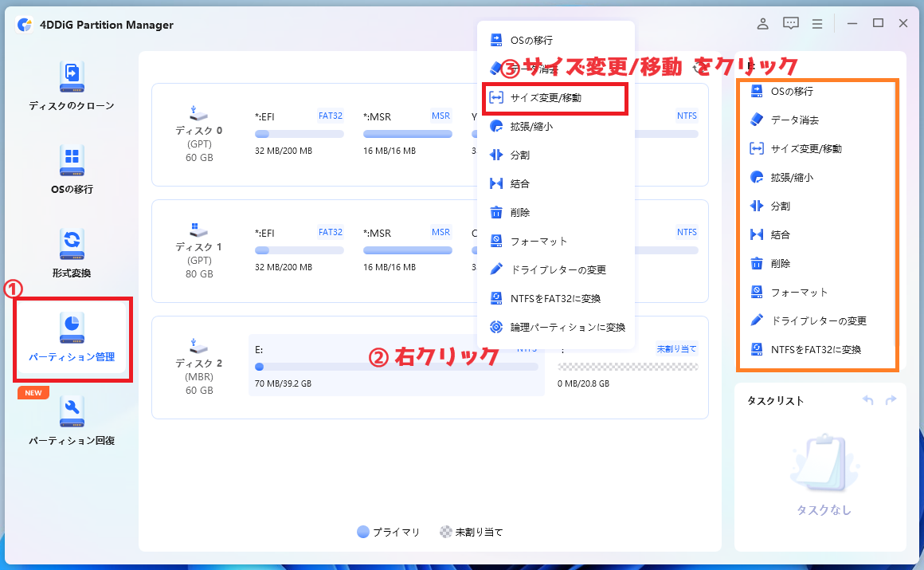Minimize the 4DDiG Partition Manager window

[852, 24]
